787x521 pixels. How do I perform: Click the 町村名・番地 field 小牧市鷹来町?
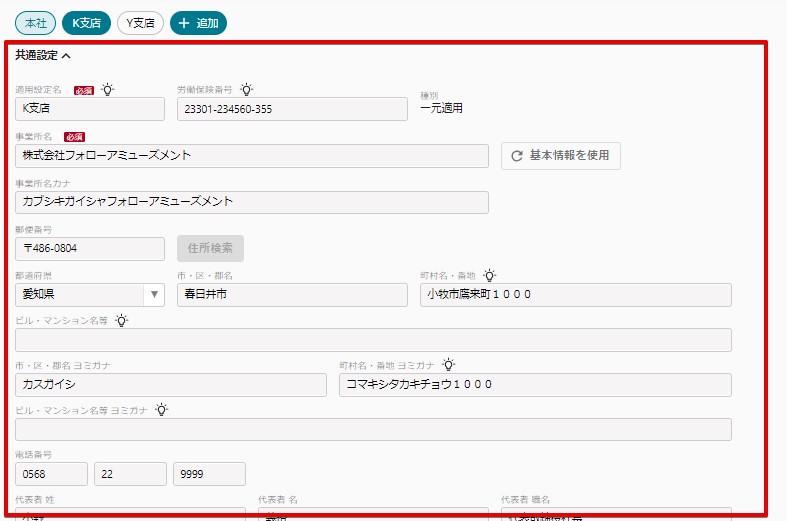coord(576,295)
